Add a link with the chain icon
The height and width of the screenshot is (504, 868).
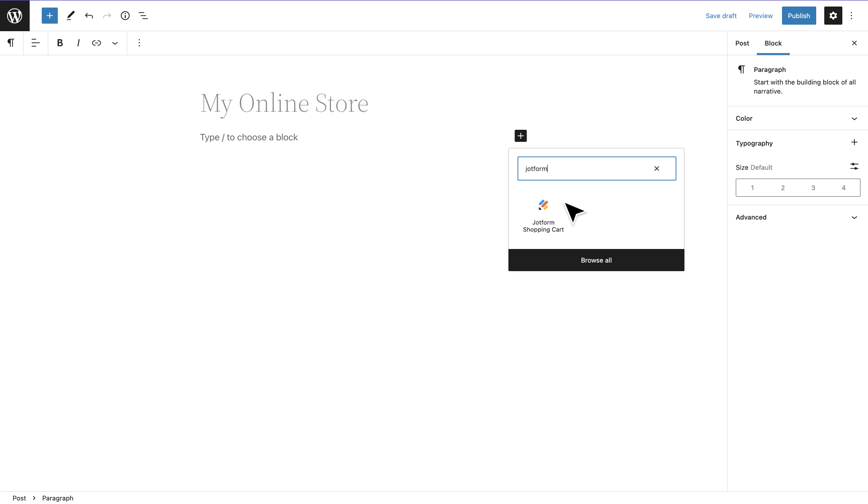[96, 43]
